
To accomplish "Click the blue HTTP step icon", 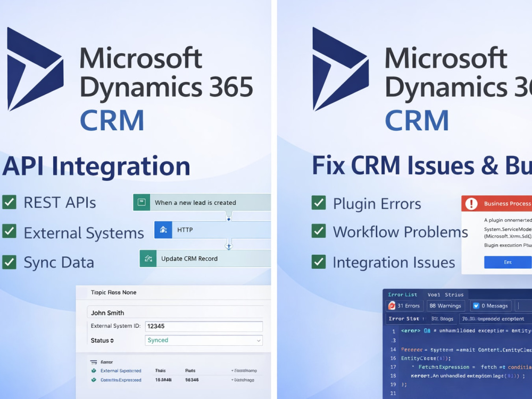I will 163,230.
